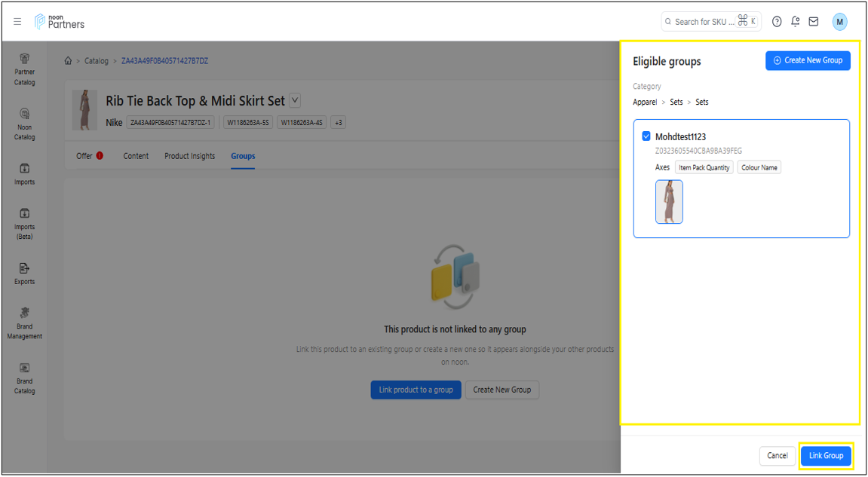Viewport: 868px width, 477px height.
Task: Click Create New Group in the panel
Action: pos(808,60)
